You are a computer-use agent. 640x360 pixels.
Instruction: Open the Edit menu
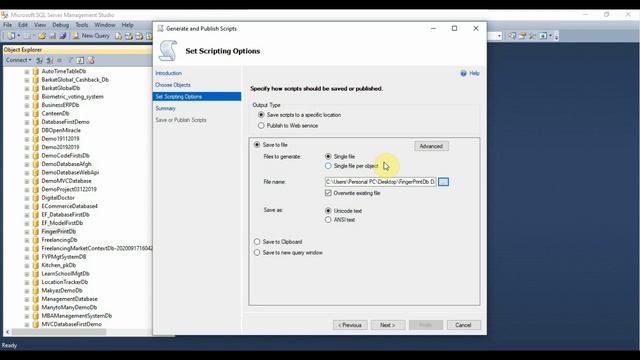tap(23, 25)
